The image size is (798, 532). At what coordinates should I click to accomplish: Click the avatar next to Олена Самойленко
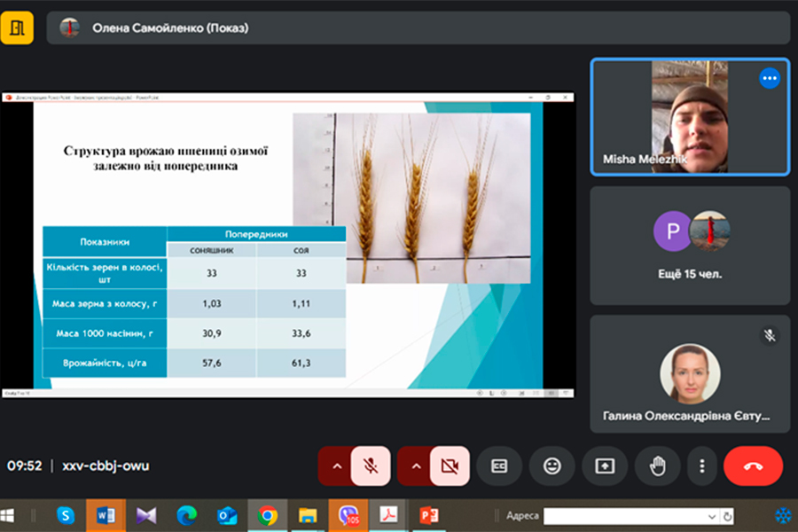pos(70,28)
